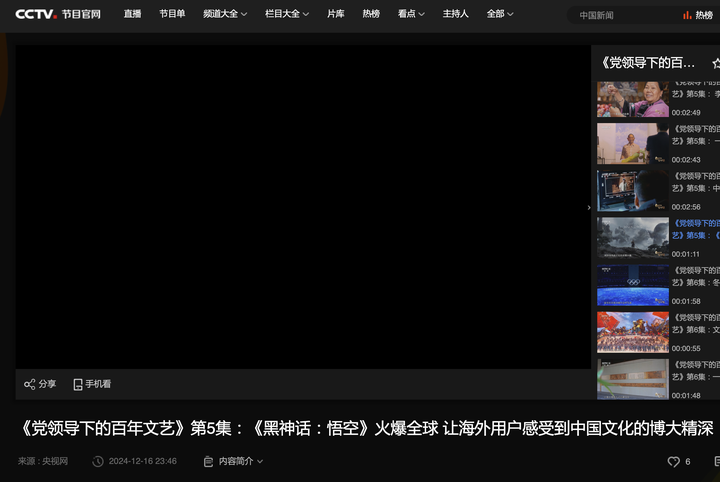Expand 频道大全 dropdown
Viewport: 720px width, 482px height.
[x=225, y=14]
